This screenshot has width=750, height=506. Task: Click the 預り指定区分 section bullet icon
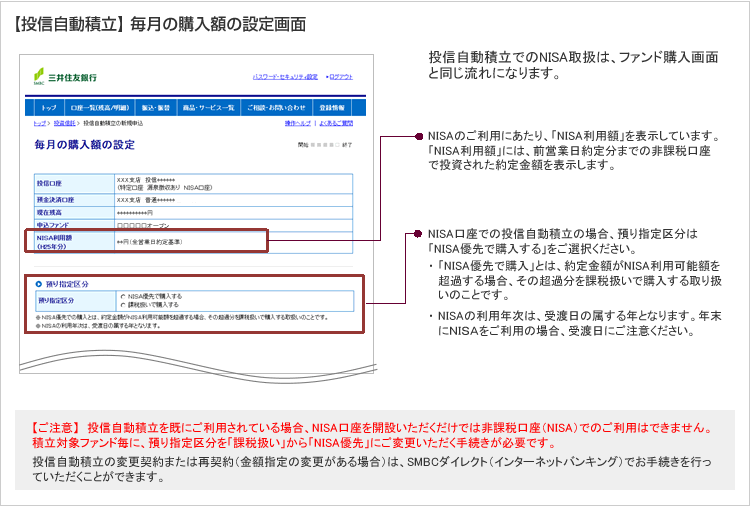click(x=39, y=283)
